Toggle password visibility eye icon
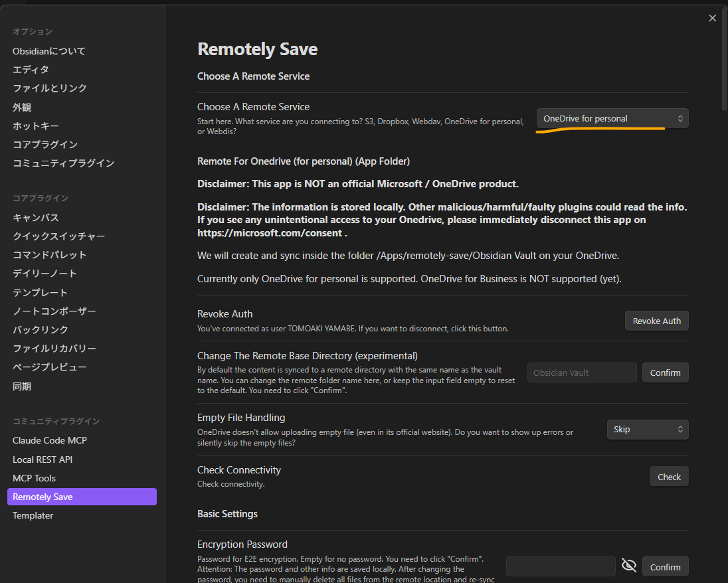Viewport: 728px width, 583px height. point(628,565)
